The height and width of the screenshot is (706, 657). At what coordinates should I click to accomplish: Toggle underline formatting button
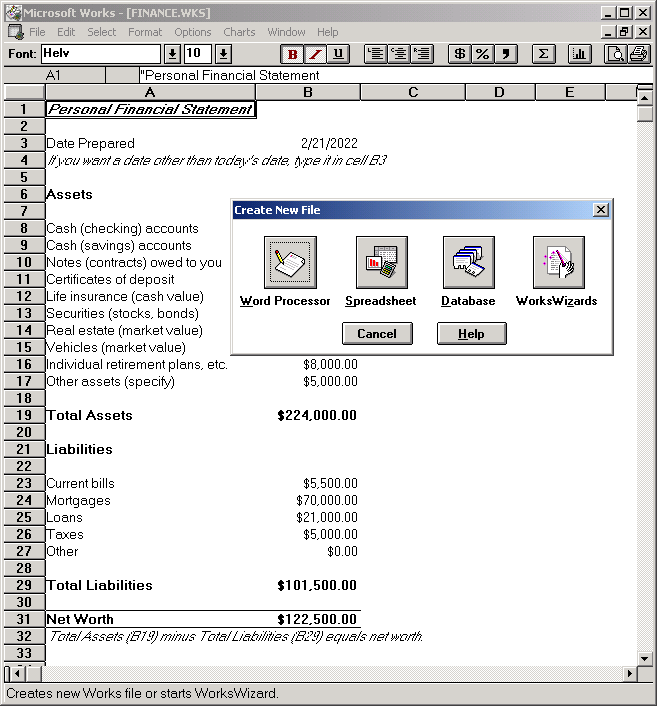pos(338,54)
